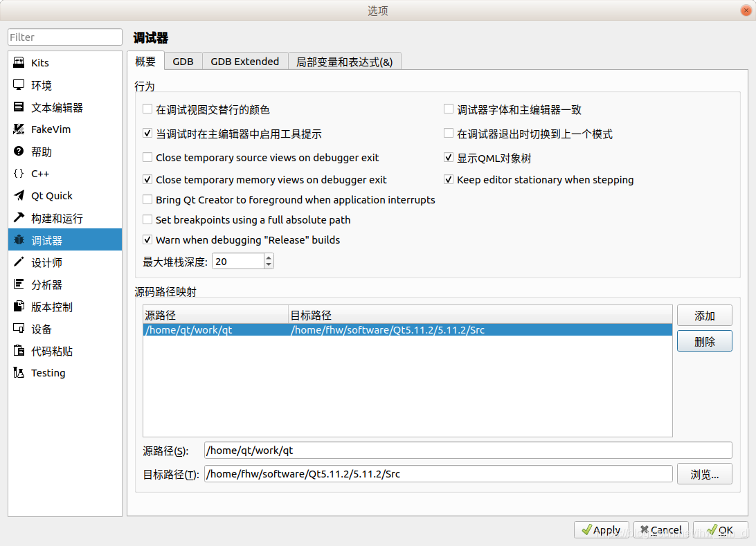Open the 版本控制 documents icon
The height and width of the screenshot is (546, 756).
click(19, 307)
